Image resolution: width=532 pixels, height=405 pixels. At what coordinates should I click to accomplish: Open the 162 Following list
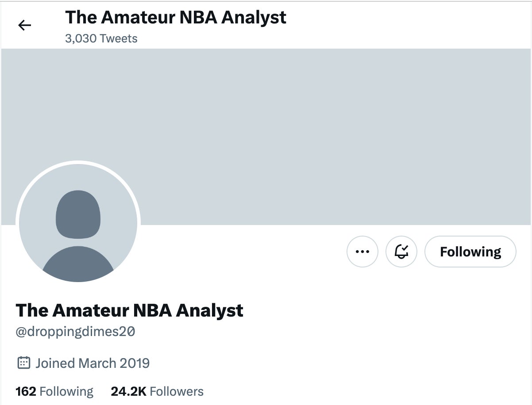54,391
